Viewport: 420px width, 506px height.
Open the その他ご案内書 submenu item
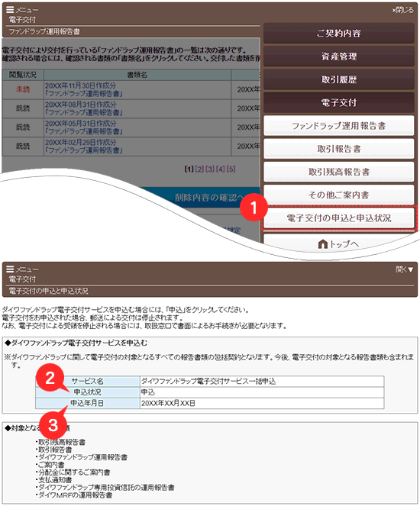(338, 195)
